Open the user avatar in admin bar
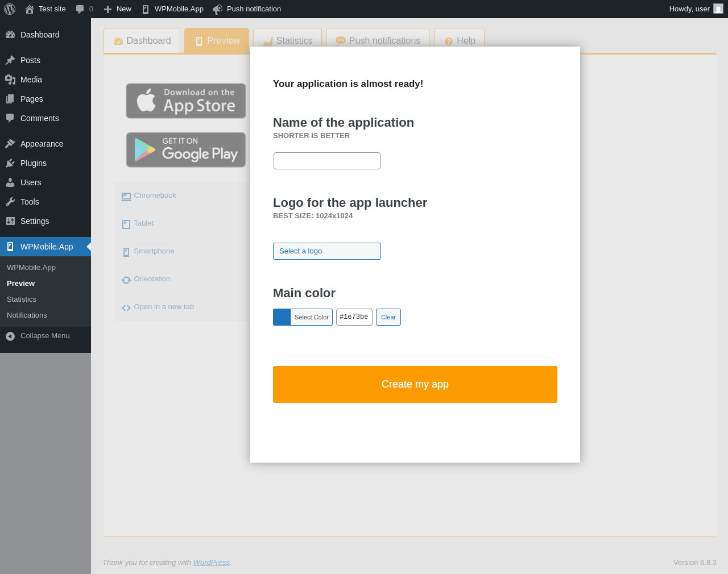The width and height of the screenshot is (728, 574). (x=718, y=9)
